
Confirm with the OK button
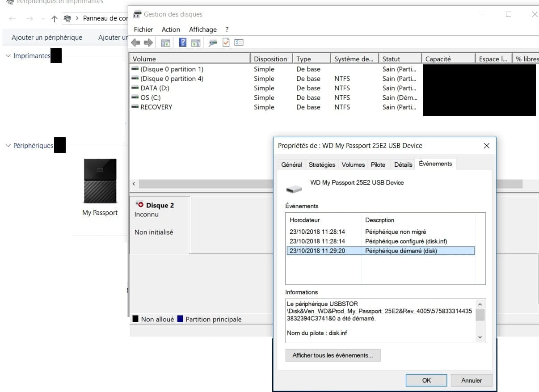point(426,380)
